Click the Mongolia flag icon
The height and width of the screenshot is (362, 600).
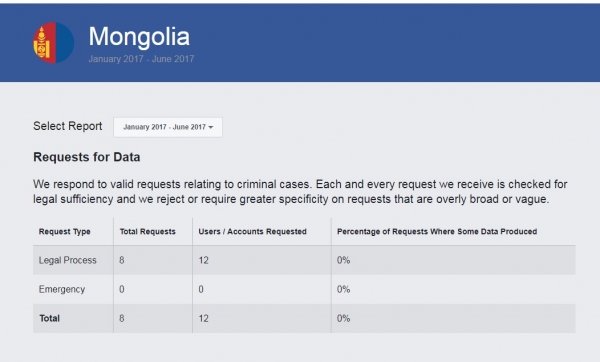click(x=54, y=43)
